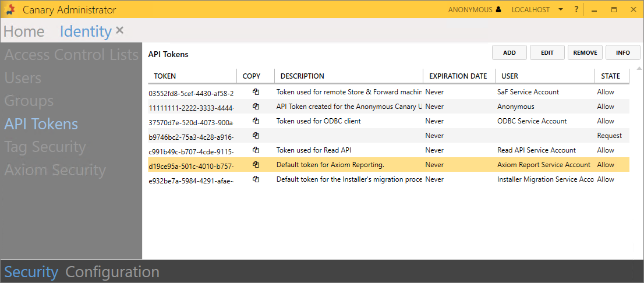Sort by EXPIRATION DATE column header
This screenshot has width=644, height=283.
pos(458,76)
